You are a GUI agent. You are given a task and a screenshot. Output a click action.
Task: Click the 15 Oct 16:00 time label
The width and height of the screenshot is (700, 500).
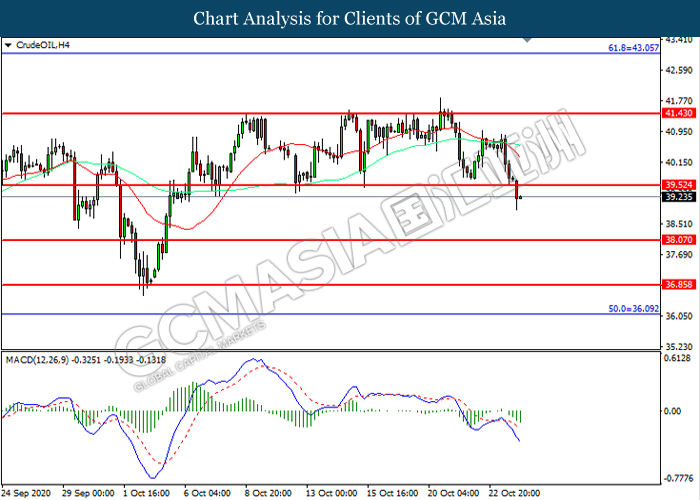point(392,493)
